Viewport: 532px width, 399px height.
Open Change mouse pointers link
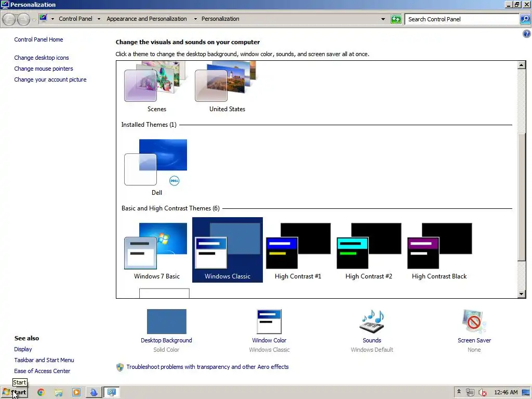tap(44, 69)
